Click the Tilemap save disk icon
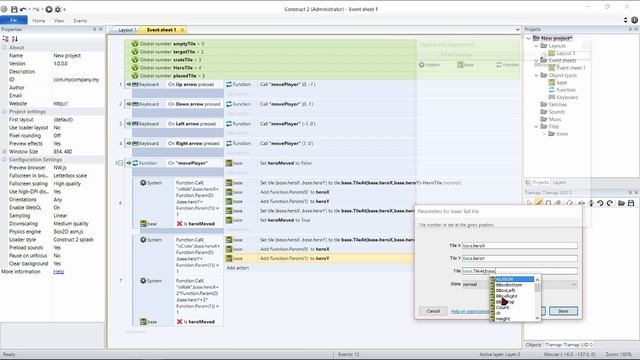This screenshot has width=640, height=360. pyautogui.click(x=631, y=203)
